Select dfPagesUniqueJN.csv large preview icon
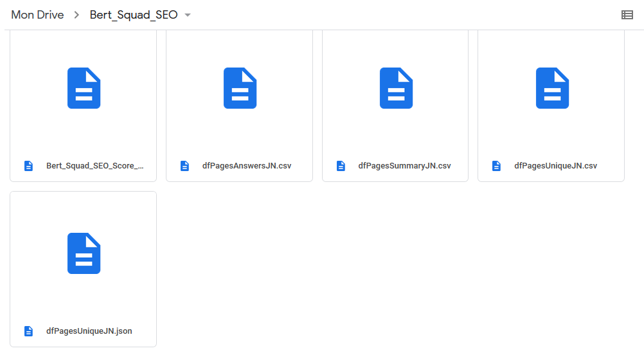This screenshot has height=355, width=644. [x=552, y=88]
